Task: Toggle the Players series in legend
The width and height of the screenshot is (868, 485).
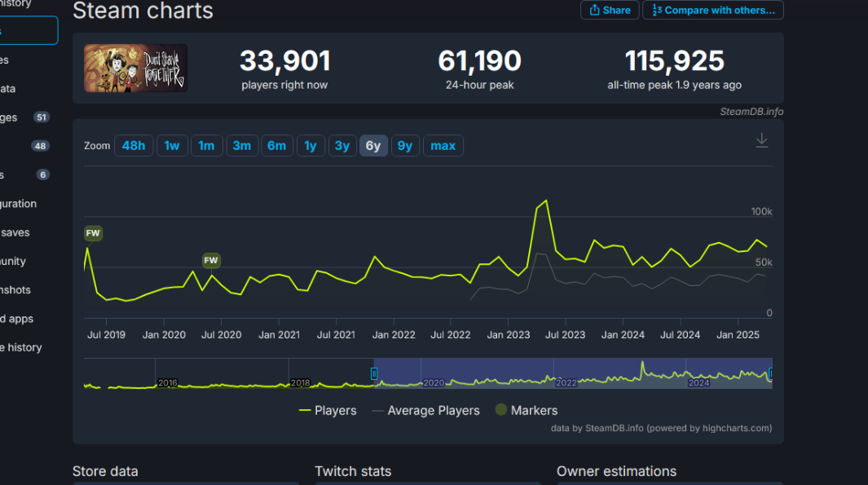Action: point(328,410)
